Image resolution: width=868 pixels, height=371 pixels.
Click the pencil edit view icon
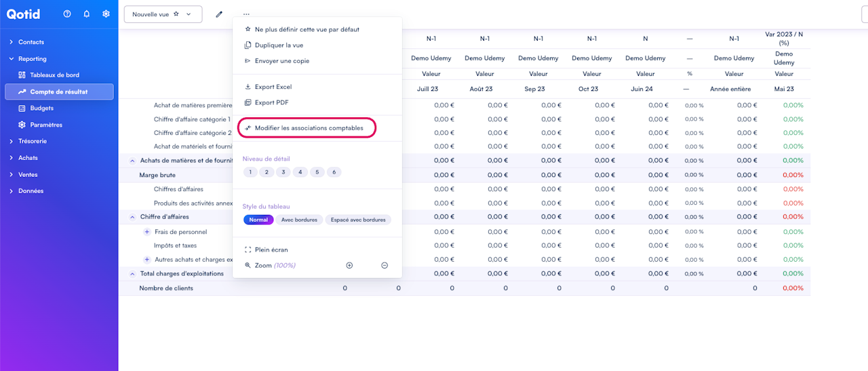click(219, 14)
